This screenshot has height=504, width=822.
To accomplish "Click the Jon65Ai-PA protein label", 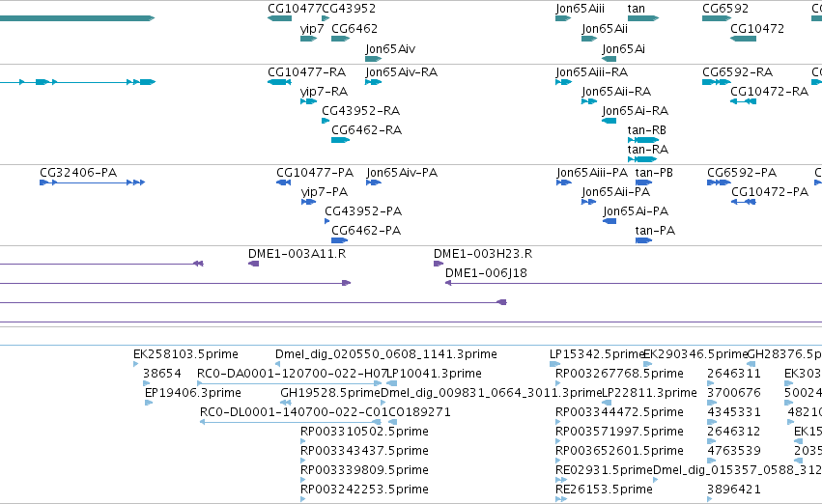I will click(x=636, y=211).
